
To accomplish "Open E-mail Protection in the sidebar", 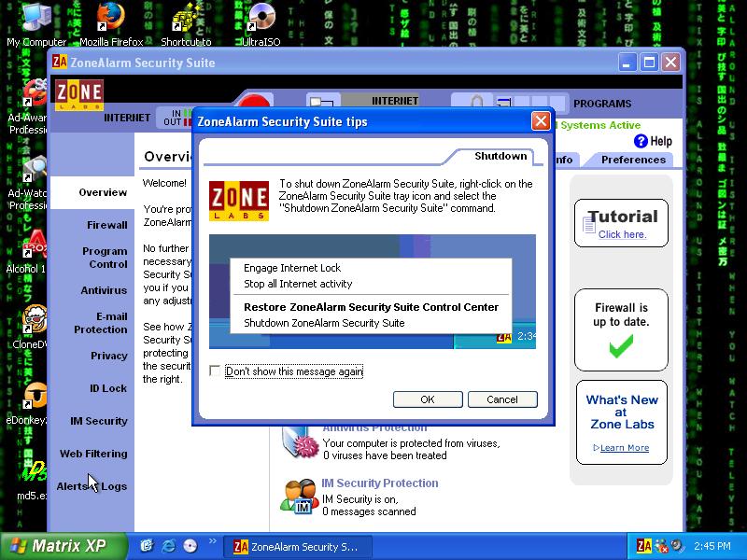I will coord(101,323).
